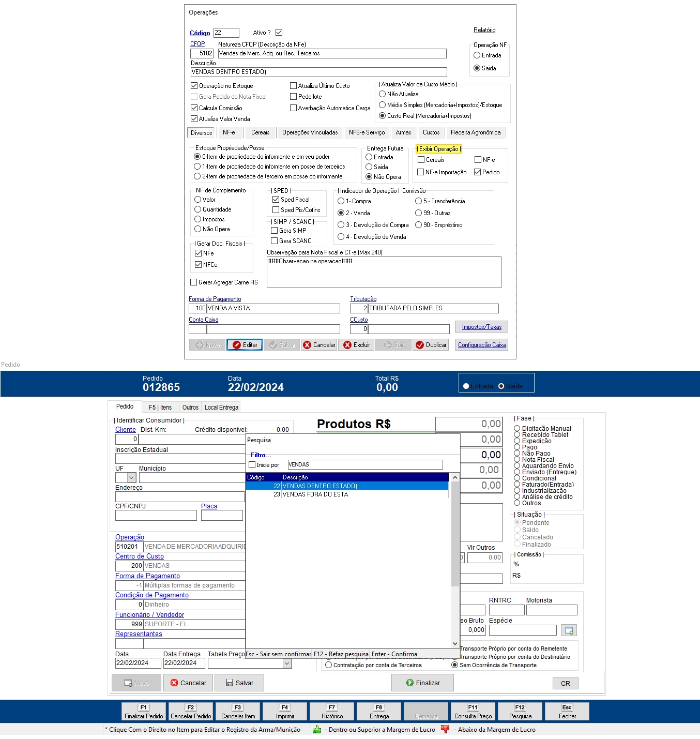700x739 pixels.
Task: Enable Pede lote checkbox
Action: [294, 97]
